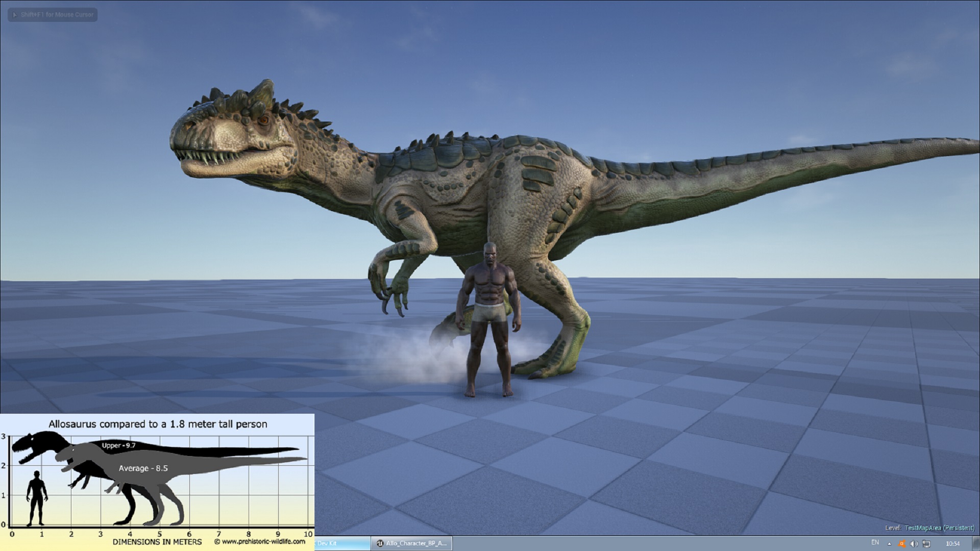The height and width of the screenshot is (551, 980).
Task: Show hidden system tray icons
Action: click(x=889, y=544)
